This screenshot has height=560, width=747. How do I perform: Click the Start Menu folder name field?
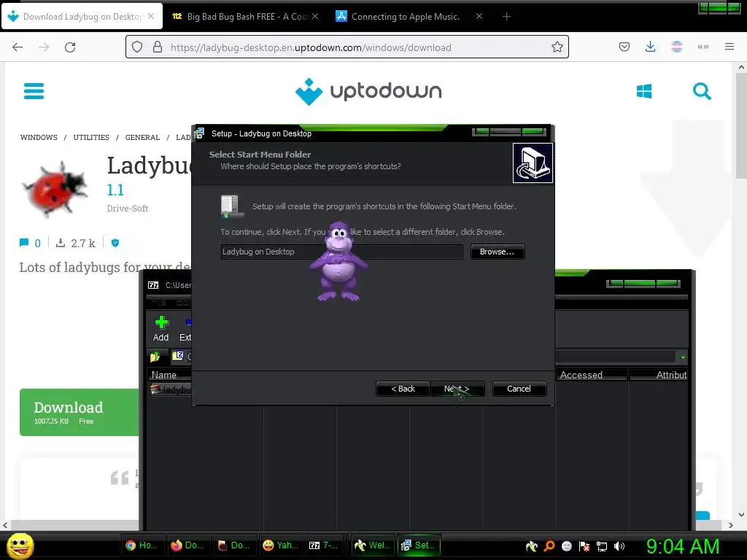[x=341, y=252]
